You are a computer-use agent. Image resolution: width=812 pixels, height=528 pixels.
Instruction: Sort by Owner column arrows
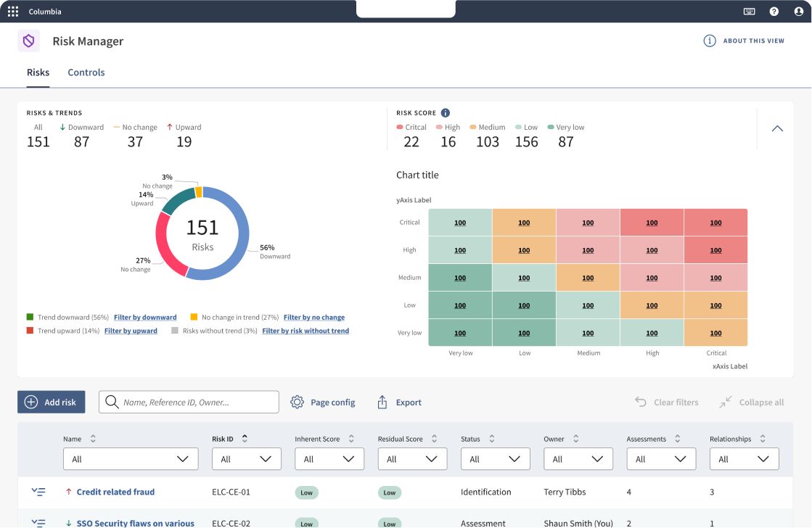coord(575,439)
